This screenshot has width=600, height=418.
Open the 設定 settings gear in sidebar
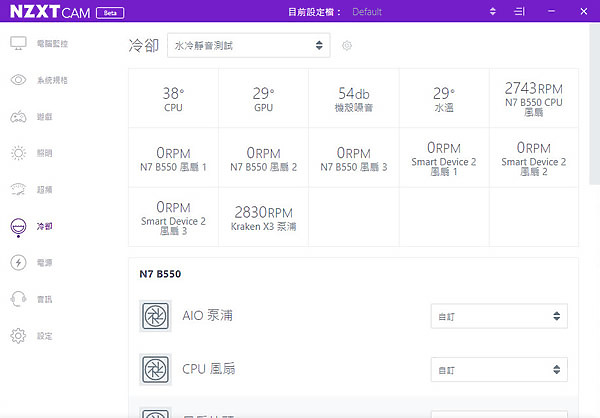click(18, 336)
